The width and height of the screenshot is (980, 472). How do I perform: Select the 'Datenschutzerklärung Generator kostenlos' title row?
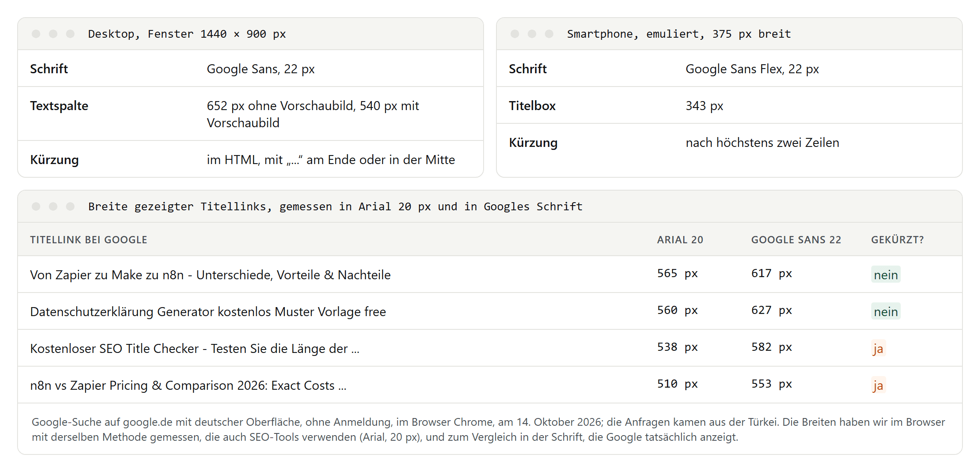coord(490,311)
